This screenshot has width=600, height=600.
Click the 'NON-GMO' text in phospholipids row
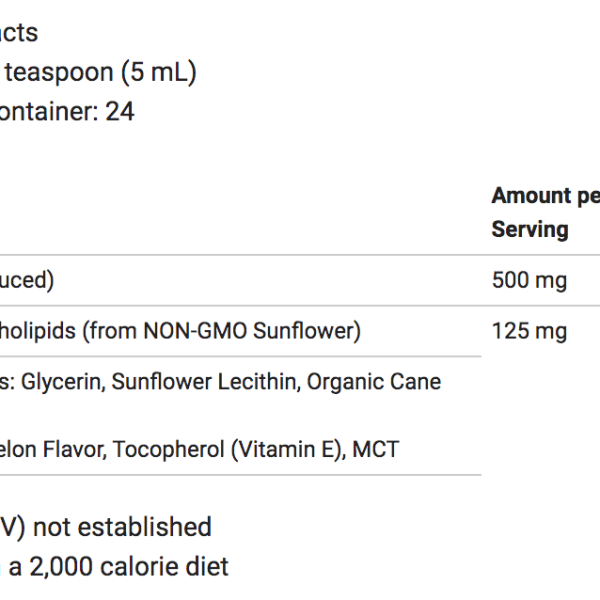[x=195, y=331]
